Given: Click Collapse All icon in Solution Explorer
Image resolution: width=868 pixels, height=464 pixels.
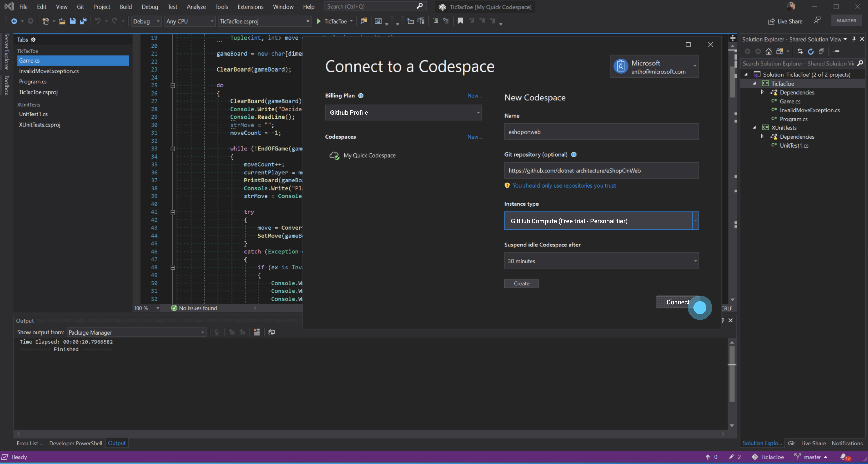Looking at the screenshot, I should (x=821, y=51).
